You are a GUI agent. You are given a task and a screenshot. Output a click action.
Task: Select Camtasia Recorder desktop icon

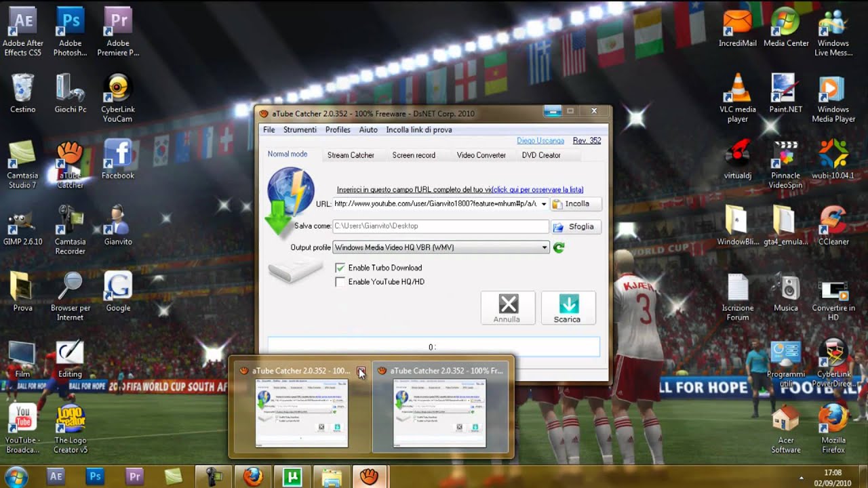click(71, 230)
